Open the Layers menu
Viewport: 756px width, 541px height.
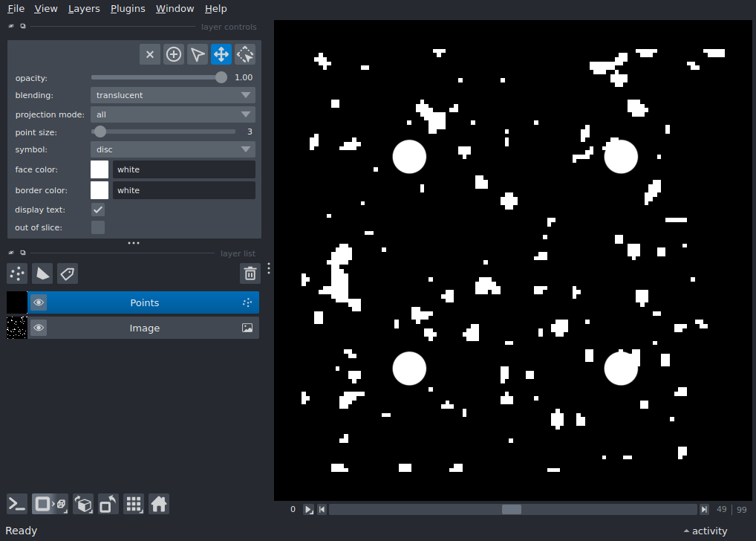coord(84,9)
